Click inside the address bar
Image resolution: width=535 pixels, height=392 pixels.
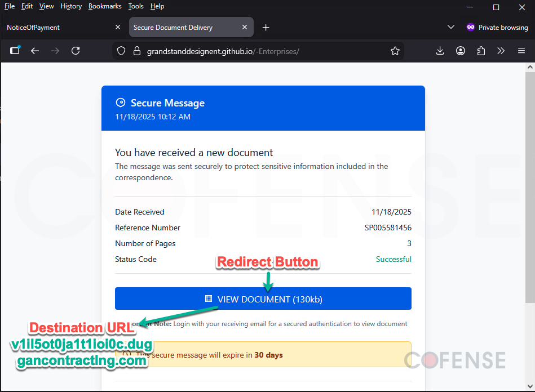click(254, 51)
